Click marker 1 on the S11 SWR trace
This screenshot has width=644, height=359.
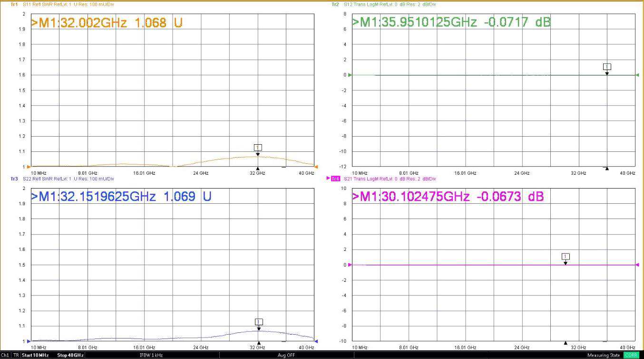point(257,148)
